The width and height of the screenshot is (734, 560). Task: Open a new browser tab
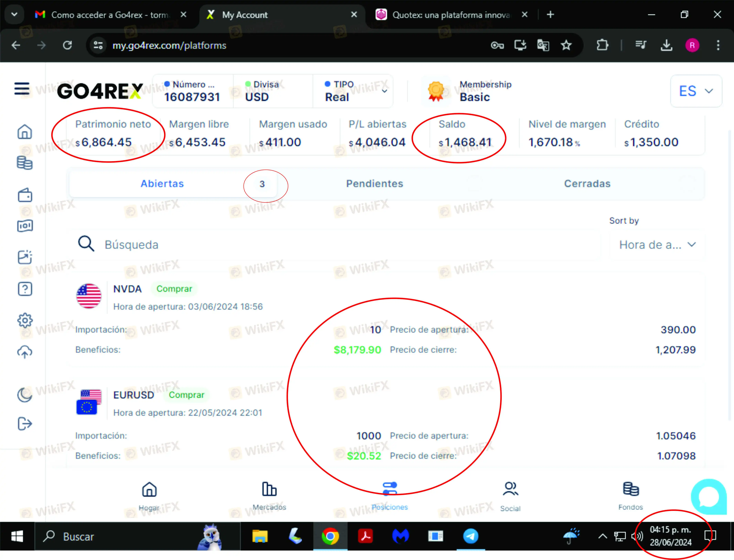point(551,15)
